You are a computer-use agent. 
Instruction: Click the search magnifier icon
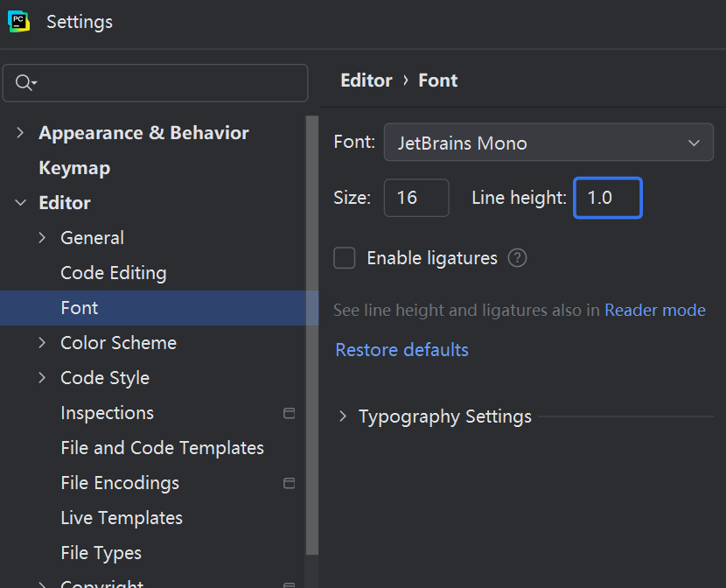pos(24,83)
